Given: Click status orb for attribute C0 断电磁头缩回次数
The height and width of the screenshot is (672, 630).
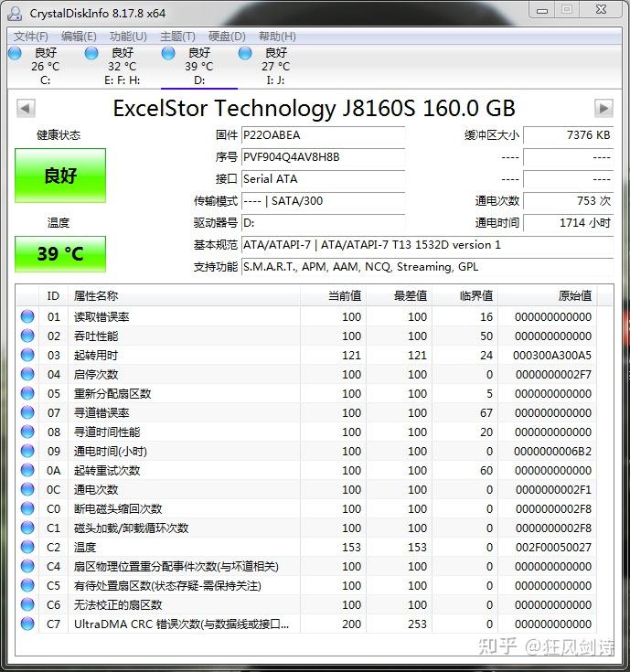Looking at the screenshot, I should (x=27, y=508).
